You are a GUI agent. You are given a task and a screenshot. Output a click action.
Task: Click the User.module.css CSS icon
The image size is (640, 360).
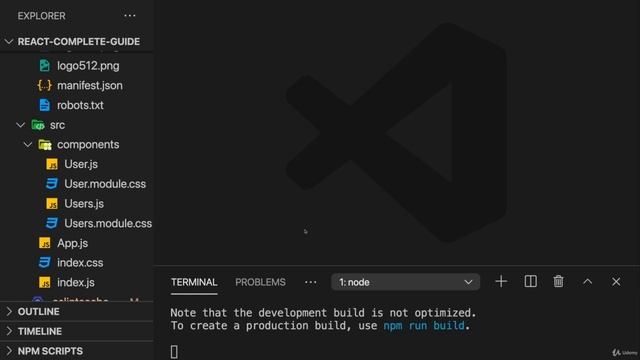(x=52, y=184)
